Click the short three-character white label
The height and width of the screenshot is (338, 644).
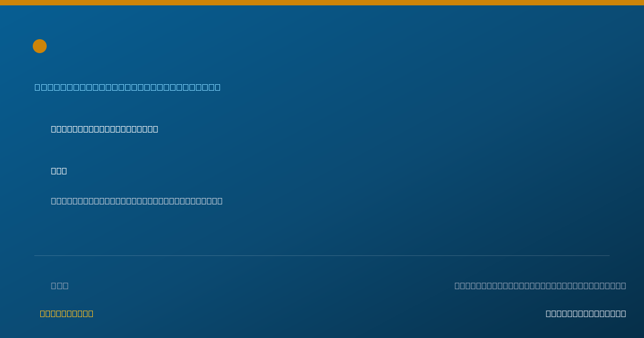tap(59, 171)
